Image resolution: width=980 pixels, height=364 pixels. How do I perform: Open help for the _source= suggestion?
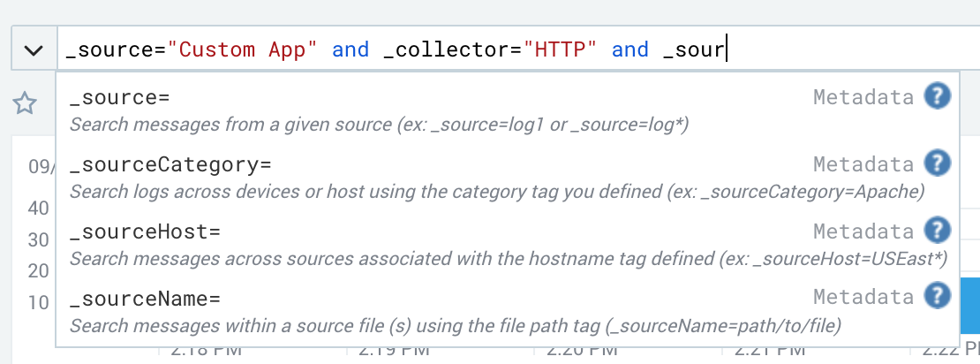[x=938, y=97]
